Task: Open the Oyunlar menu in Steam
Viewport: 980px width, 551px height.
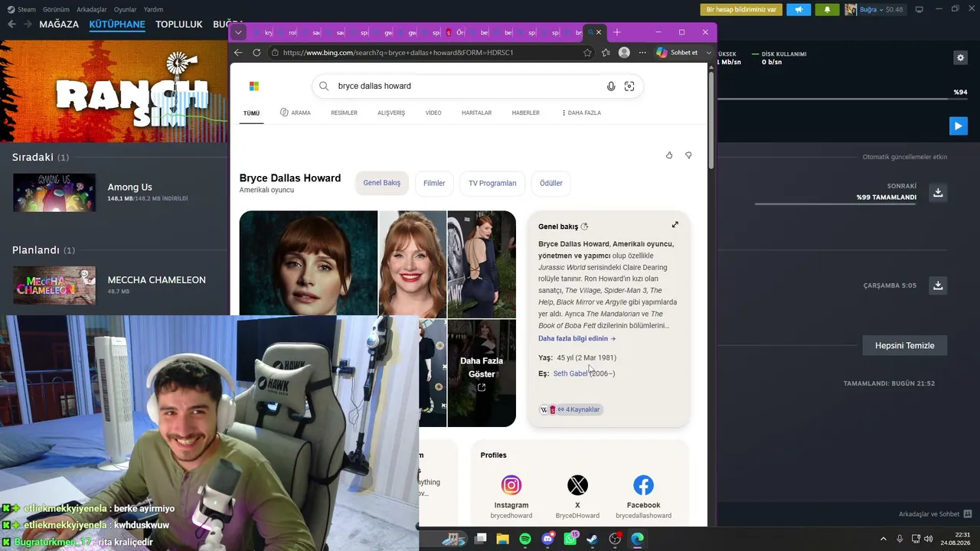Action: click(x=126, y=9)
